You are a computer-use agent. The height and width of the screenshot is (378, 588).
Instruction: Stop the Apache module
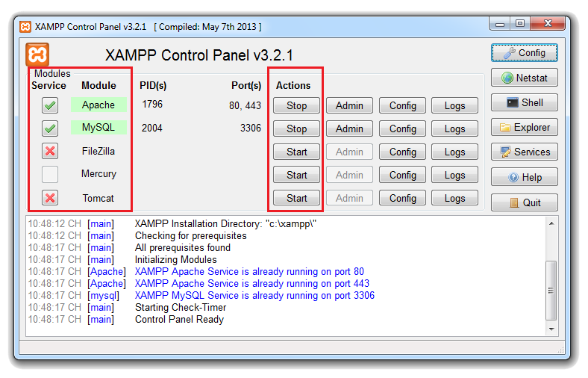click(x=296, y=106)
